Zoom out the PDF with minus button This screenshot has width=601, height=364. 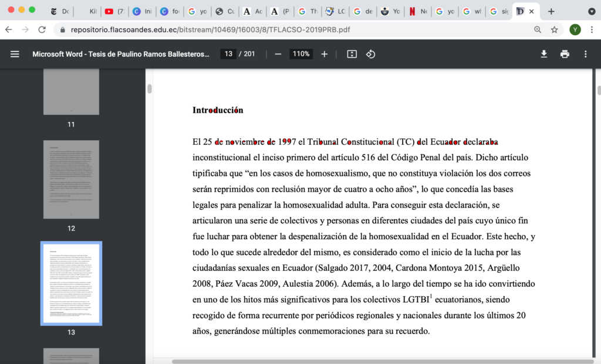(278, 54)
